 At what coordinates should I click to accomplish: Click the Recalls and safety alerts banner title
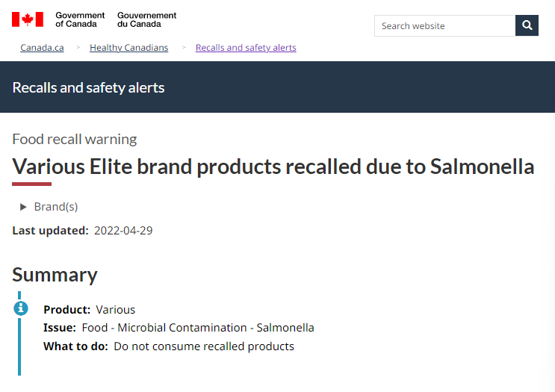tap(88, 88)
